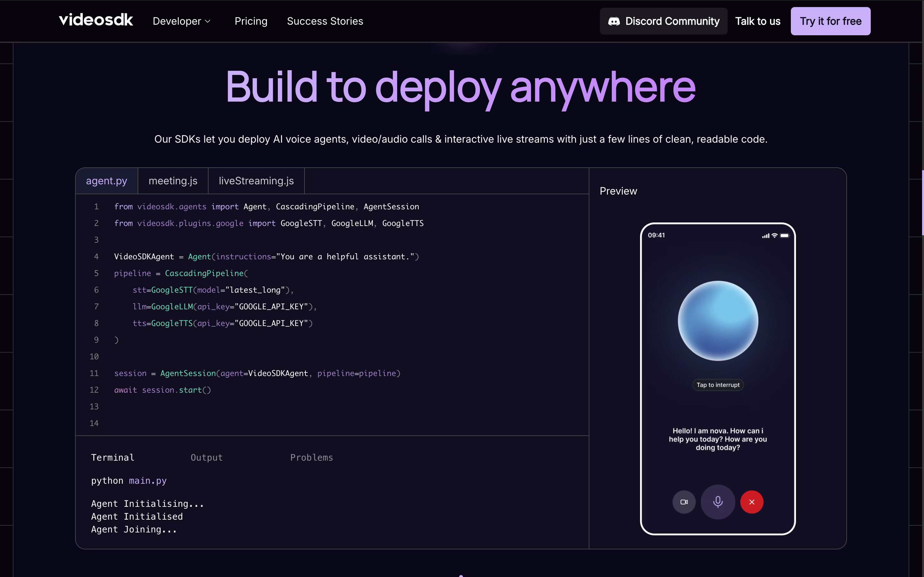Toggle the camera button in phone preview
This screenshot has width=924, height=577.
684,502
